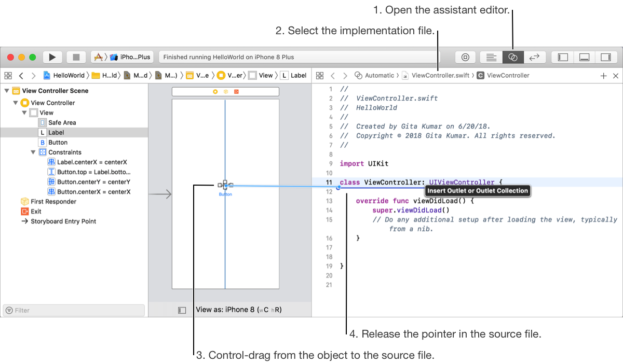Image resolution: width=623 pixels, height=364 pixels.
Task: Select the Label breadcrumb in jump bar
Action: 293,75
